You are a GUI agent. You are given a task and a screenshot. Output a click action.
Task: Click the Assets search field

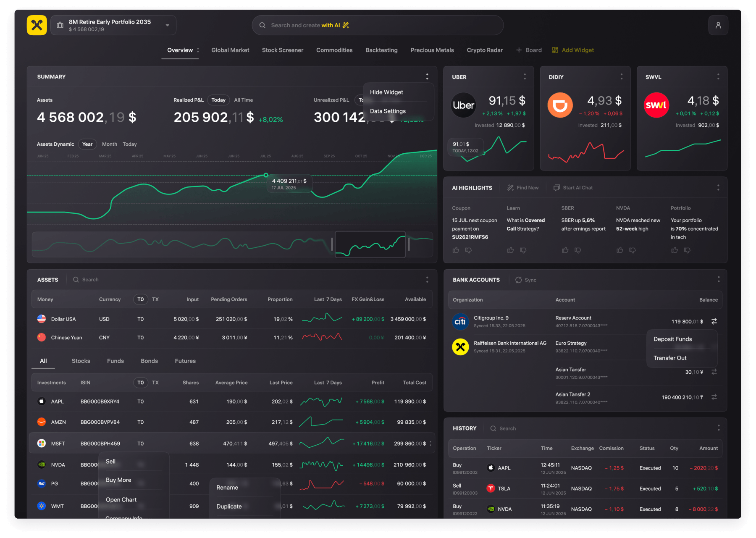86,280
